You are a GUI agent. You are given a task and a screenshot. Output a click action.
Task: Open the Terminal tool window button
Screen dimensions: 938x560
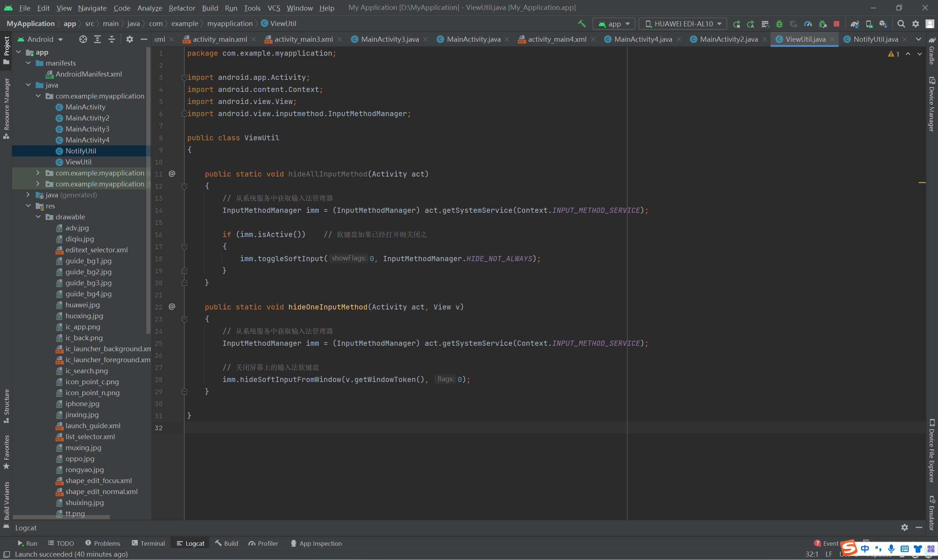[x=148, y=544]
